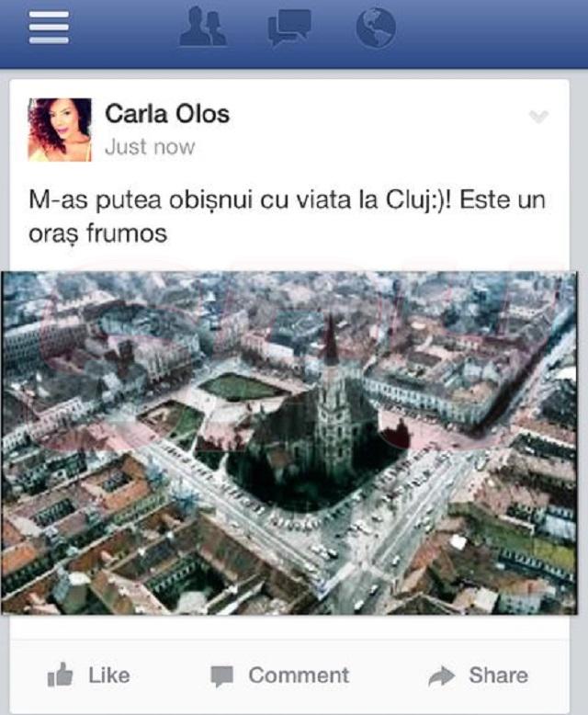This screenshot has height=715, width=588.
Task: Open the notifications globe icon
Action: point(376,28)
